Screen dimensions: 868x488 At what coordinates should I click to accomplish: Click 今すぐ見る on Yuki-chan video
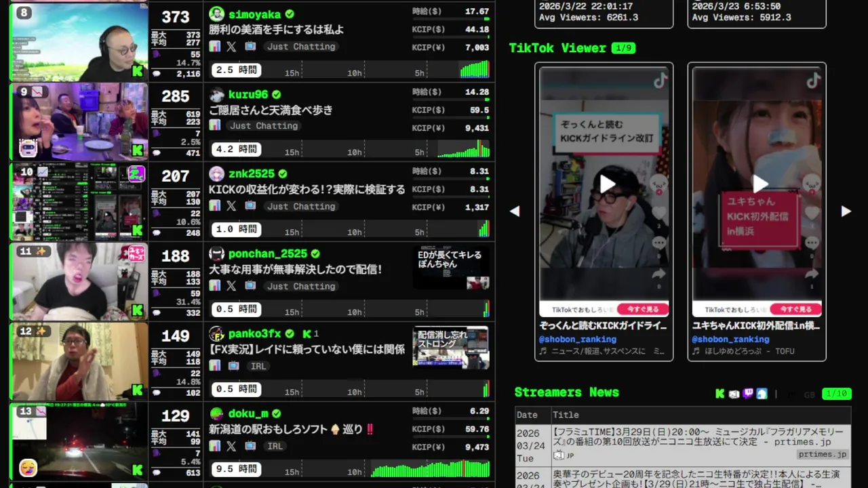tap(795, 309)
